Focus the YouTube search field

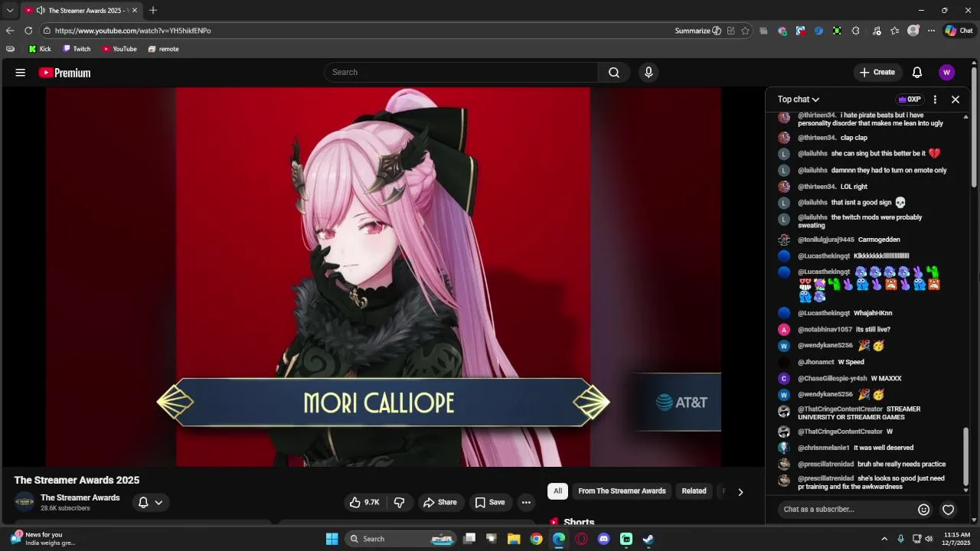[461, 72]
